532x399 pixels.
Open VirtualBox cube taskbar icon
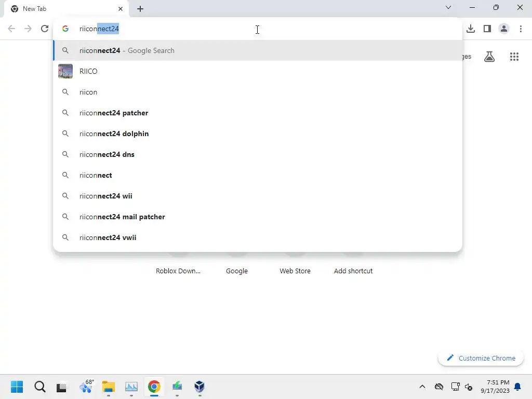[199, 387]
